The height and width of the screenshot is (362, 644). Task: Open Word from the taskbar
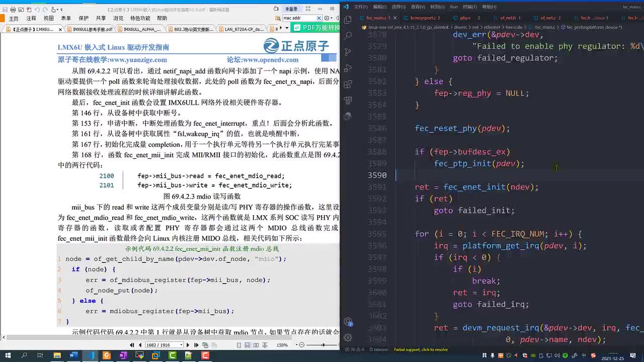coord(73,355)
